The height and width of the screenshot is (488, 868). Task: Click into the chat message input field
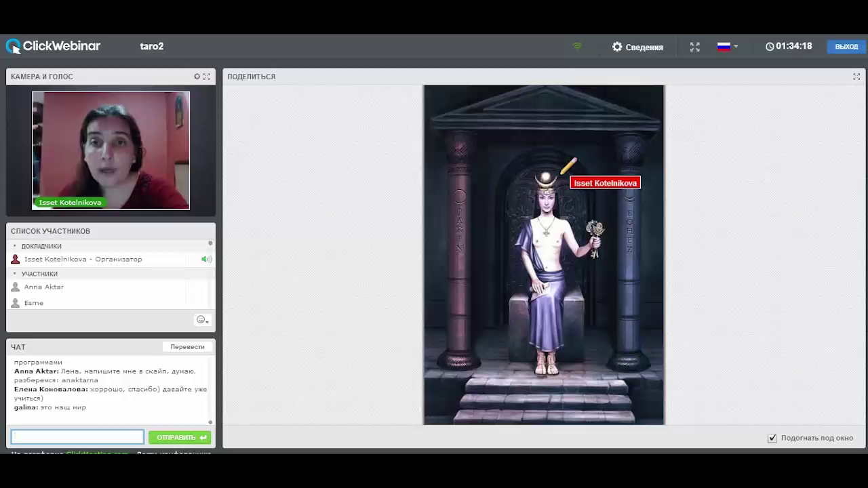pyautogui.click(x=77, y=437)
